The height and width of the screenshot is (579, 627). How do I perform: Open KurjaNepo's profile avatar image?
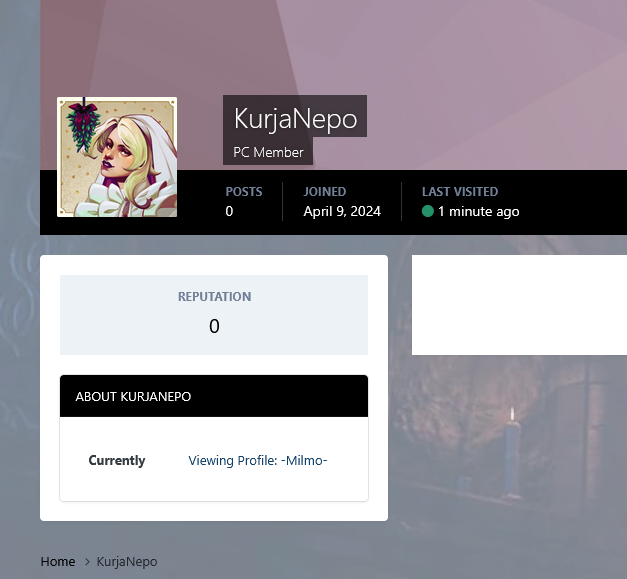117,157
